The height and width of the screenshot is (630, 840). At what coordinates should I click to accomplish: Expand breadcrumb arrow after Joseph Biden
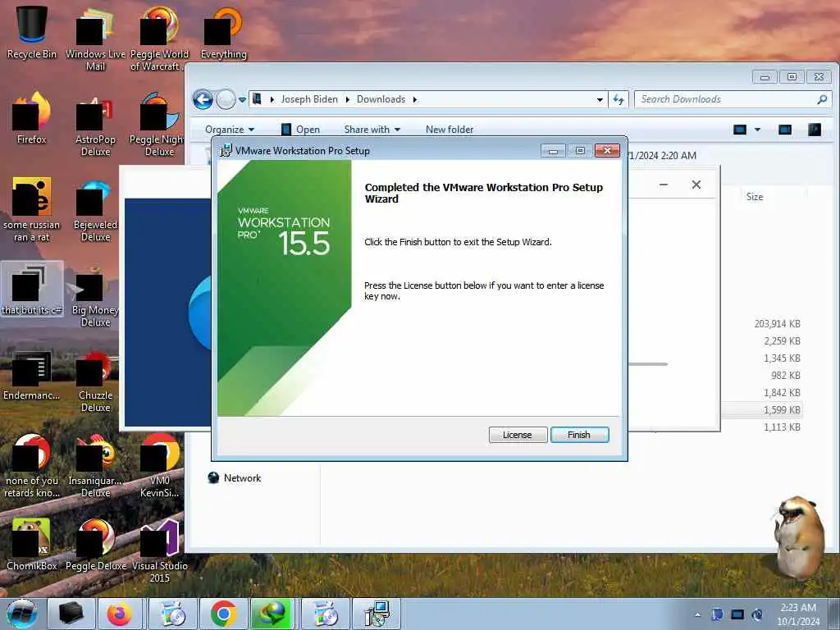pos(348,99)
